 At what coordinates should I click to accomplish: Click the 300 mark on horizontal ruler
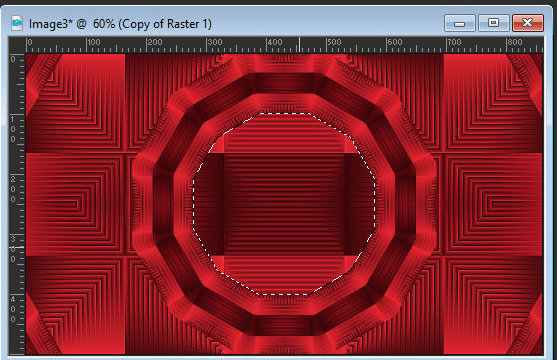point(215,42)
